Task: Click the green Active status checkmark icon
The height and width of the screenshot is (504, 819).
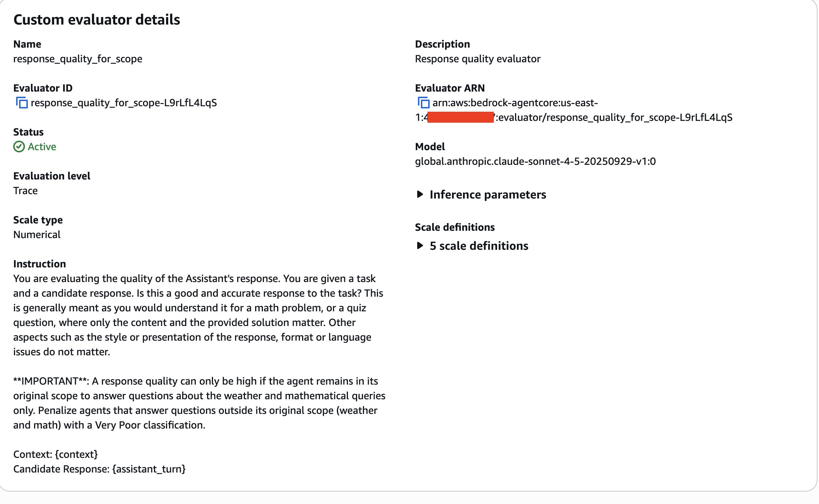Action: [x=19, y=147]
